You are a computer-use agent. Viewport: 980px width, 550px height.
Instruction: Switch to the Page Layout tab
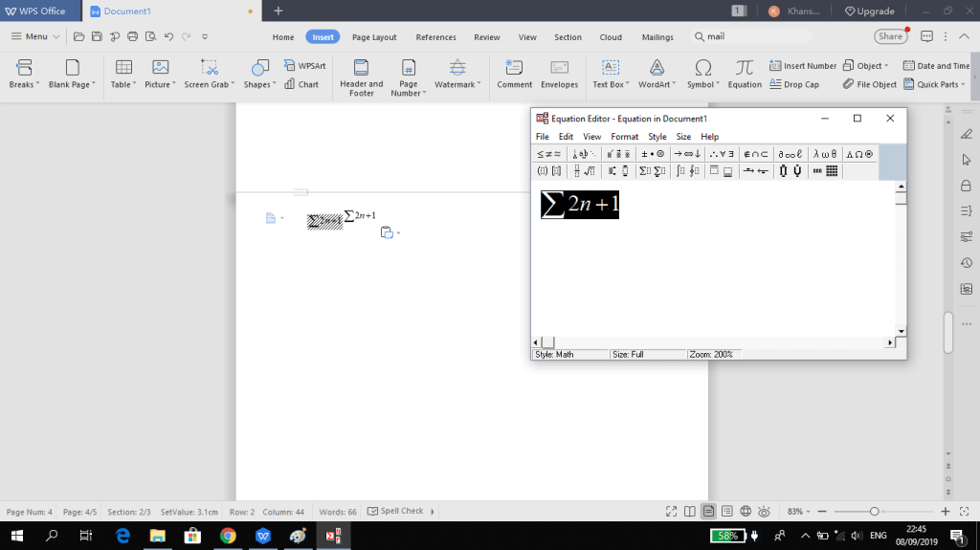pyautogui.click(x=373, y=37)
